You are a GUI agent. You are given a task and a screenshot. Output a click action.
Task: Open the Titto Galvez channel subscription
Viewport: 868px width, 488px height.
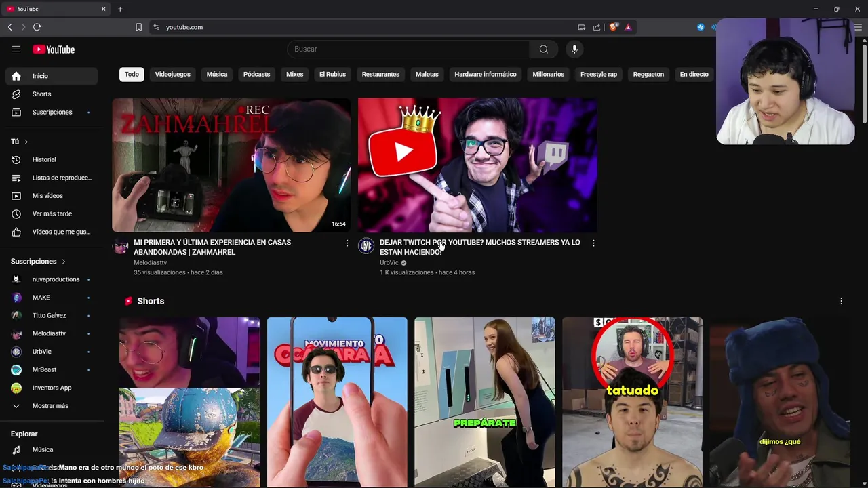(52, 315)
